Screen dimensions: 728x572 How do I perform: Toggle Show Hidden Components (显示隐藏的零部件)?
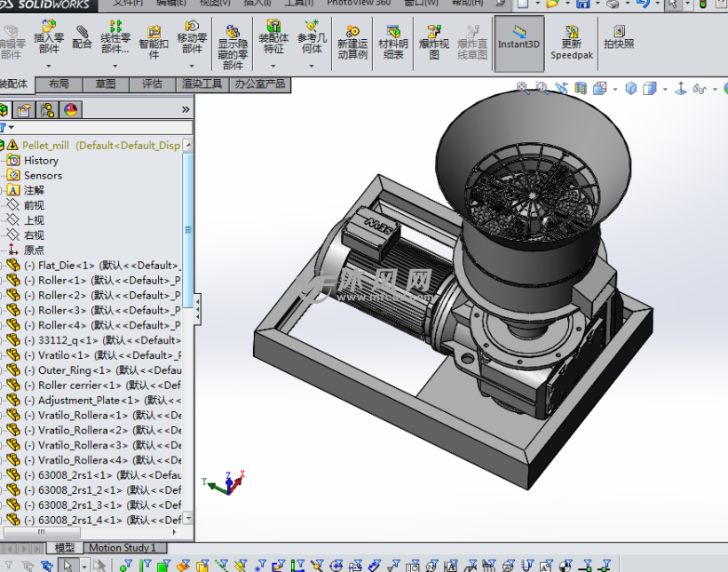[x=233, y=46]
